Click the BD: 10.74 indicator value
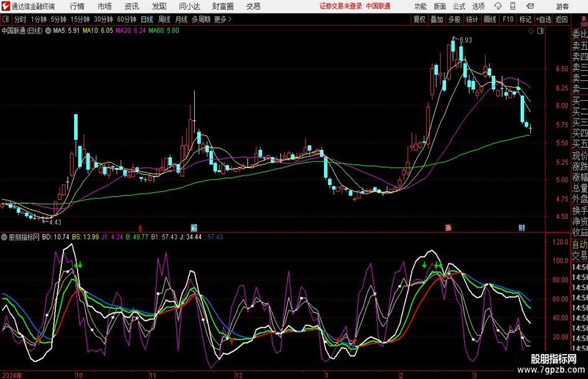This screenshot has height=379, width=588. click(x=56, y=237)
